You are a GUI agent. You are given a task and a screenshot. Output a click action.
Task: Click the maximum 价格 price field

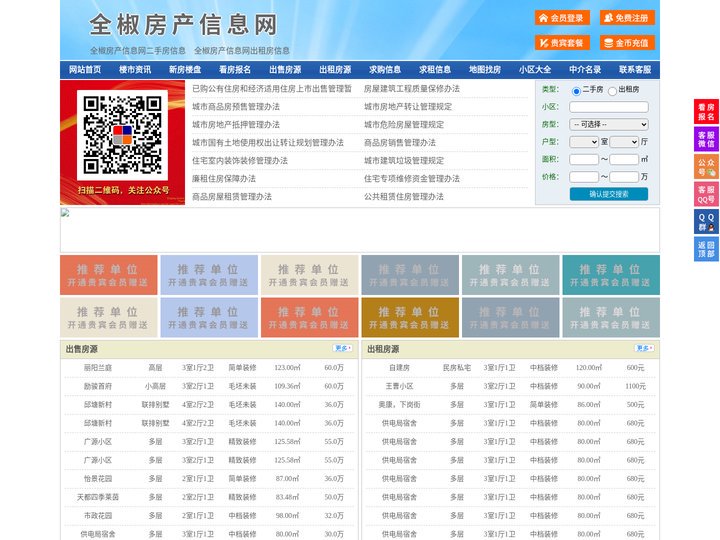(x=624, y=177)
